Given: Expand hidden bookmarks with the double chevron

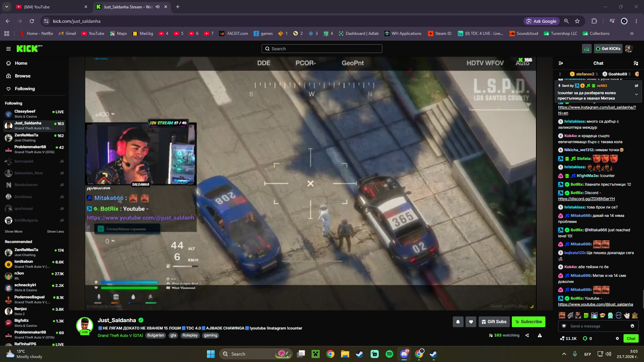Looking at the screenshot, I should [632, 34].
